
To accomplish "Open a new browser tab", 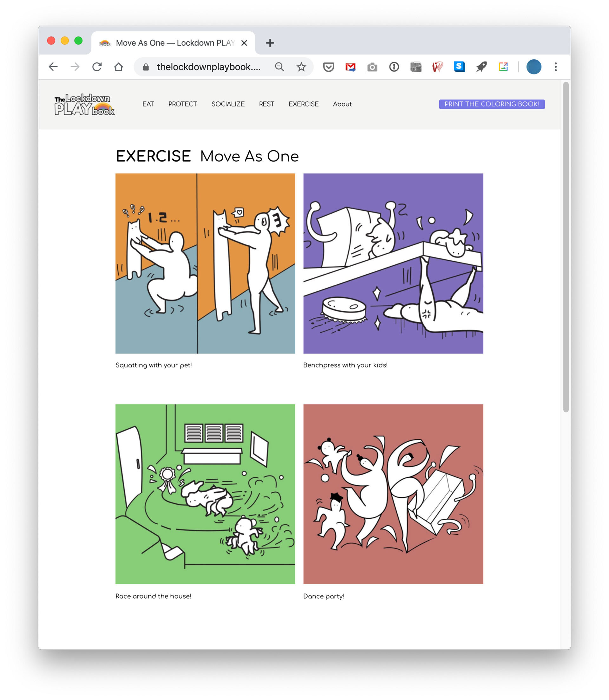I will (270, 43).
